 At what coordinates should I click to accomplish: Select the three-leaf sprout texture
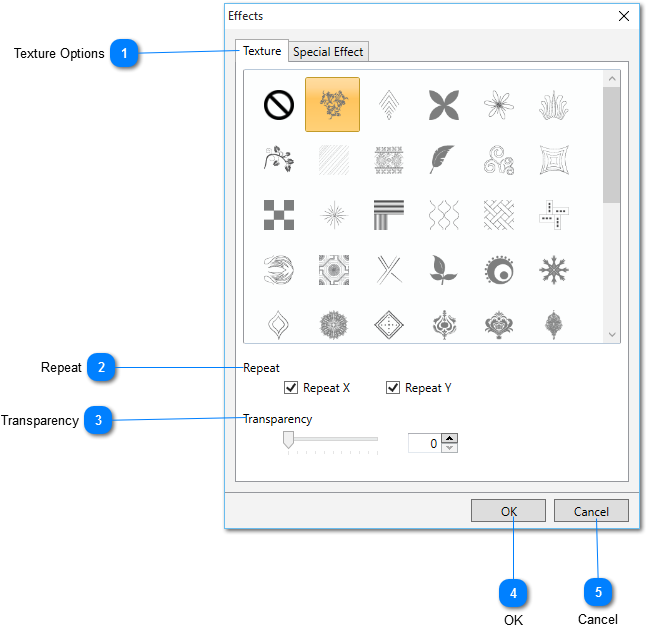click(x=443, y=269)
